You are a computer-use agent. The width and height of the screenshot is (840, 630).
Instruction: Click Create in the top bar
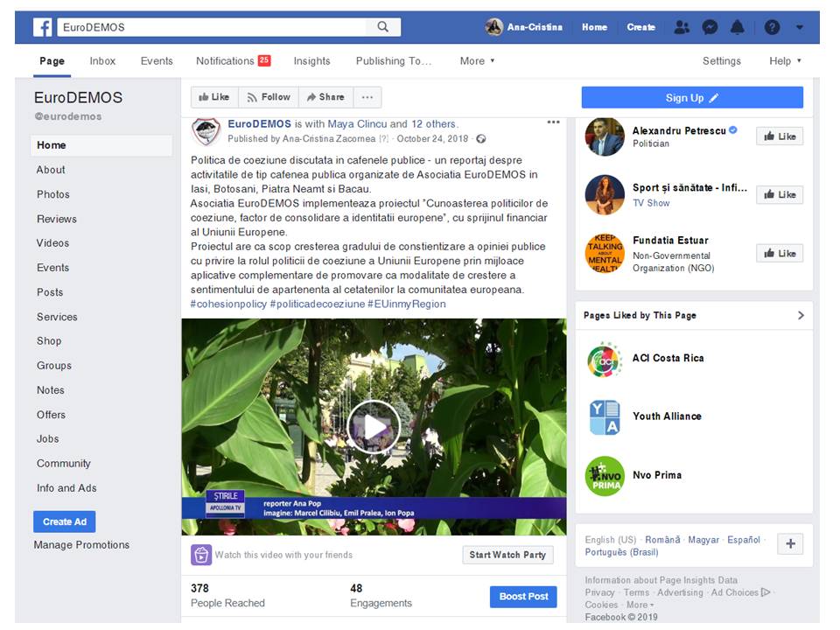pos(641,27)
